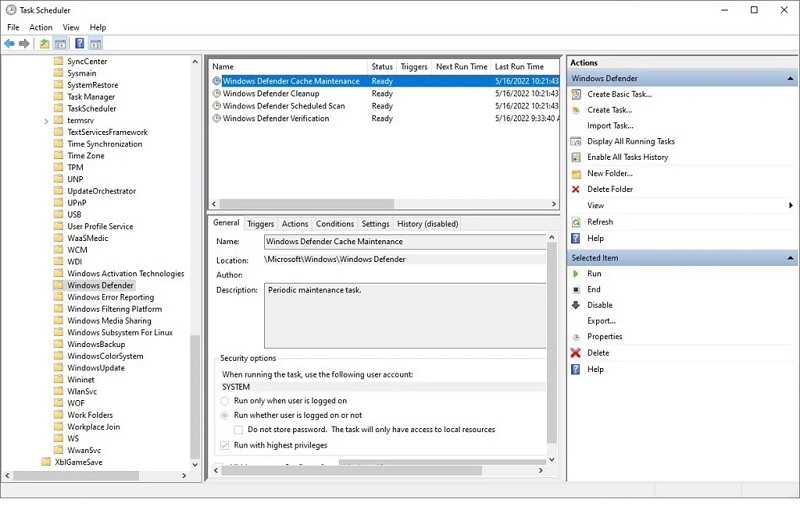
Task: Click the Next Run Time column header
Action: [461, 67]
